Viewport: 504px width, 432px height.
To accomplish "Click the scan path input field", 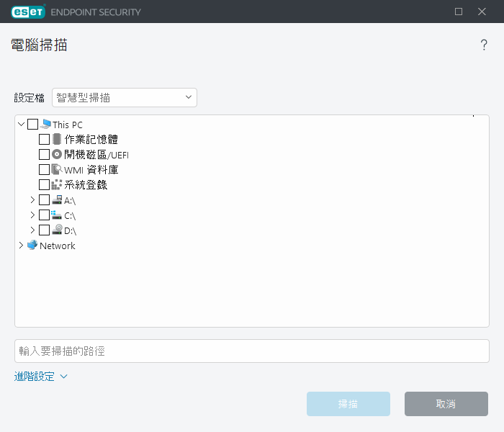I will coord(252,351).
